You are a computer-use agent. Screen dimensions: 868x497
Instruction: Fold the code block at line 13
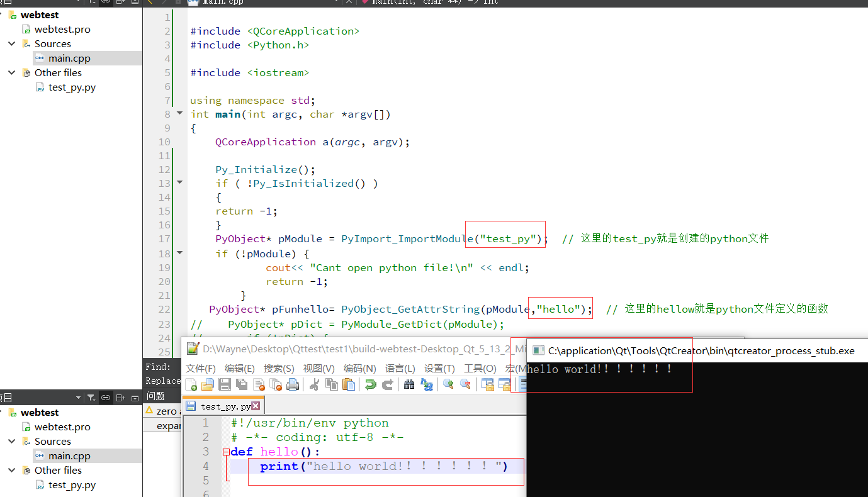179,182
